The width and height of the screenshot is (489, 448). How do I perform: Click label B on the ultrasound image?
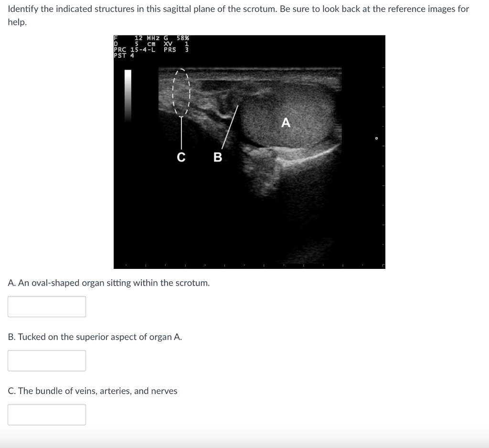pyautogui.click(x=218, y=157)
